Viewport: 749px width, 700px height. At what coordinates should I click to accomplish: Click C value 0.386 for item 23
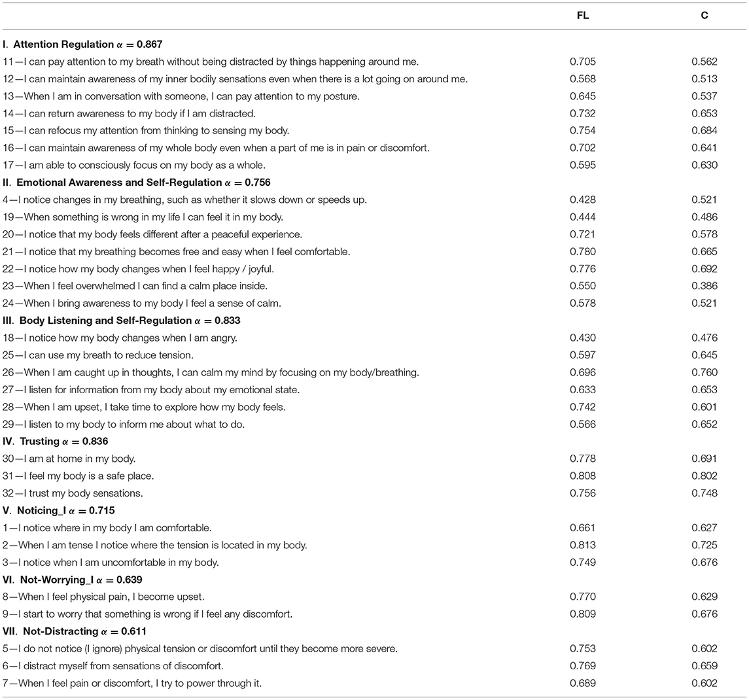click(x=704, y=286)
